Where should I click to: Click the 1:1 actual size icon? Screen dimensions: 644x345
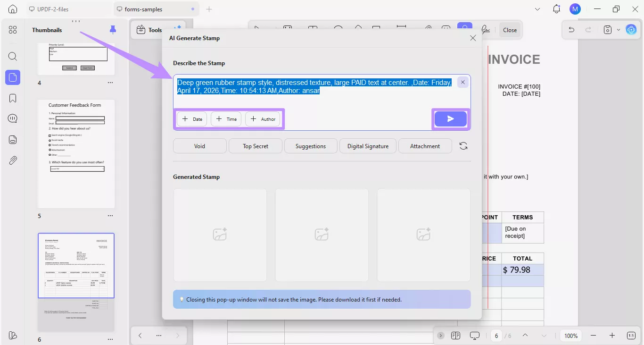631,335
